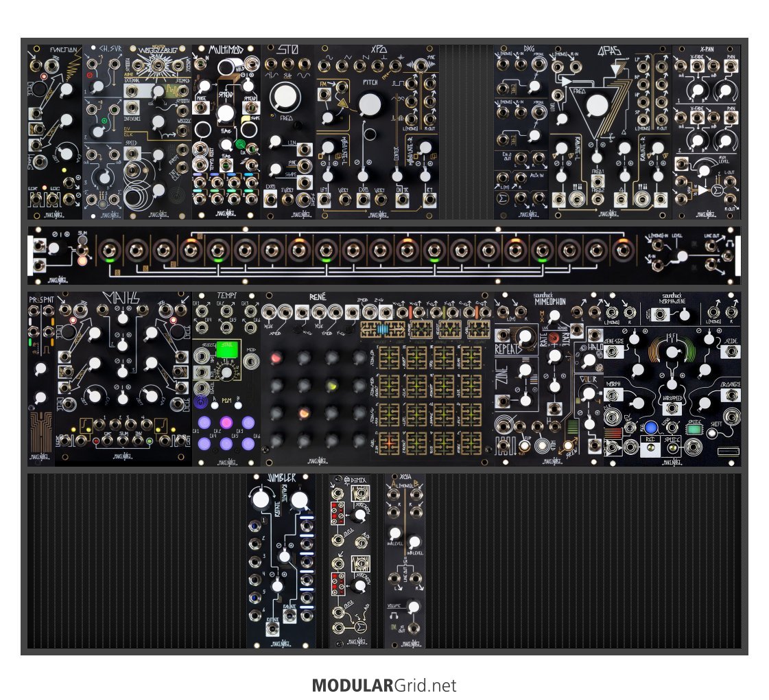Select the Maths module
The image size is (769, 700).
click(x=123, y=379)
